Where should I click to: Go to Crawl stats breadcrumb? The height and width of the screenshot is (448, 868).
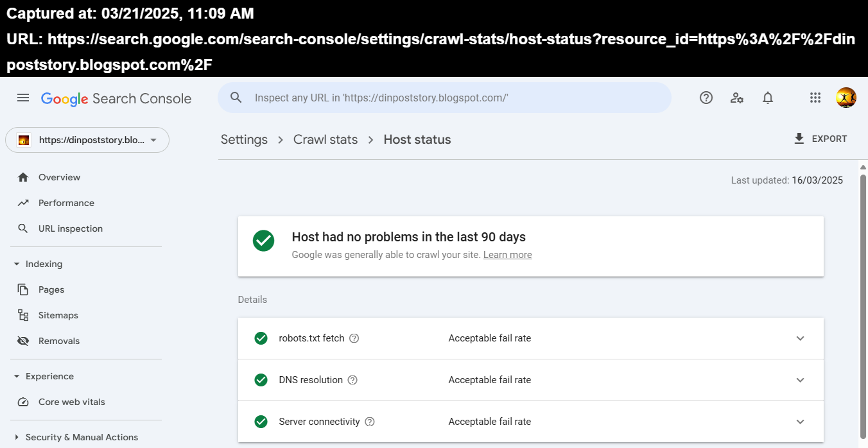(x=325, y=139)
